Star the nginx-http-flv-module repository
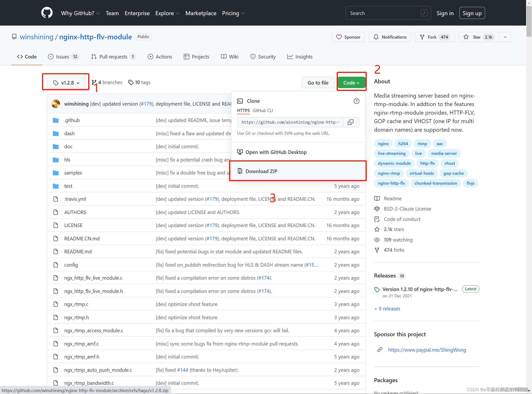 (x=477, y=37)
